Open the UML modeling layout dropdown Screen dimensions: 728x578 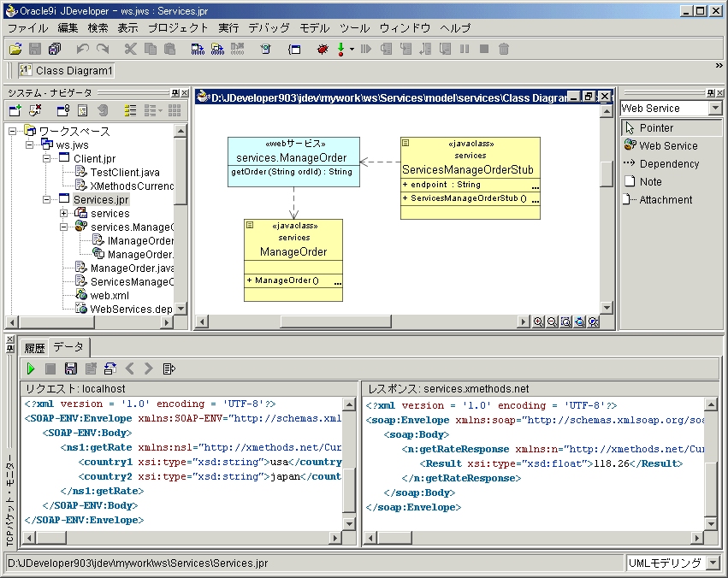click(713, 563)
